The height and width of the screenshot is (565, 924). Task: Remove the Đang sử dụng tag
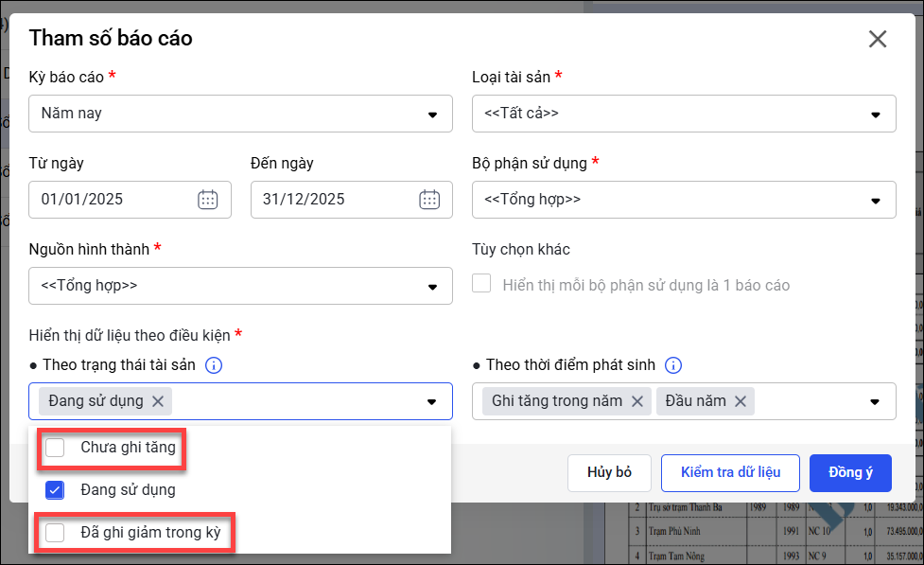coord(158,401)
